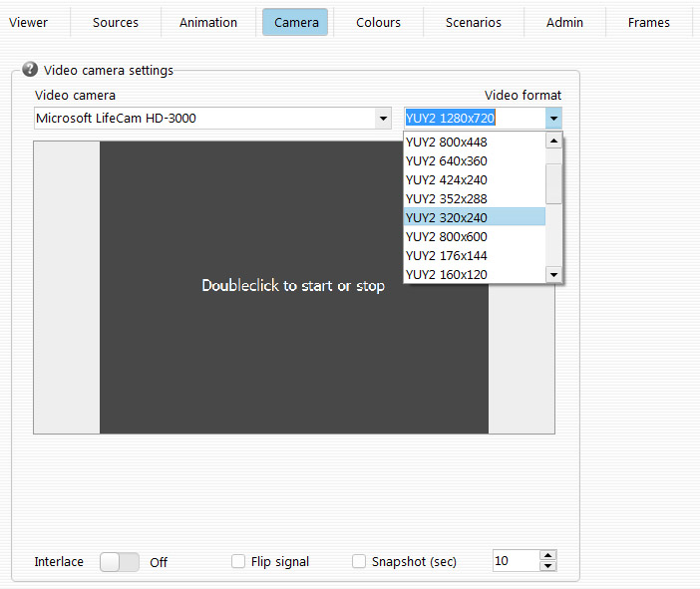Collapse the Video format dropdown arrow
The image size is (700, 589).
[x=553, y=119]
